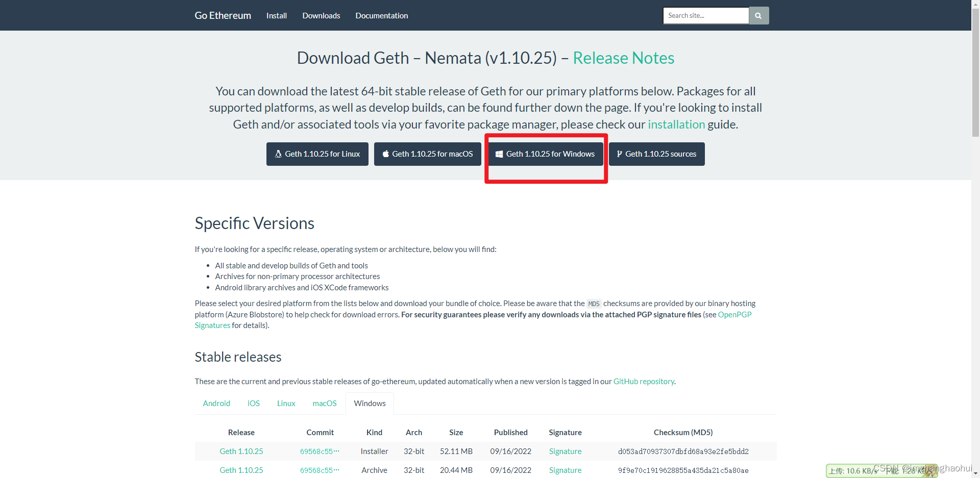This screenshot has height=478, width=980.
Task: Open the Release Notes link
Action: (x=624, y=58)
